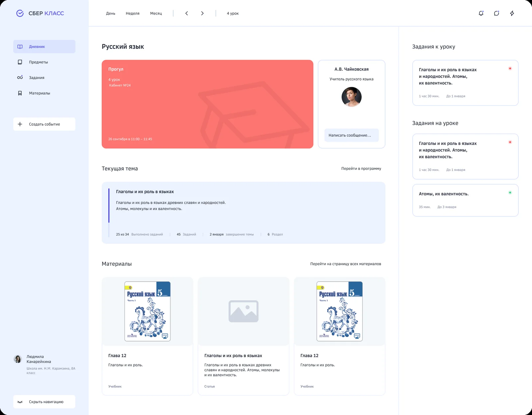Viewport: 532px width, 415px height.
Task: Open the Предметы sidebar item
Action: click(x=44, y=62)
